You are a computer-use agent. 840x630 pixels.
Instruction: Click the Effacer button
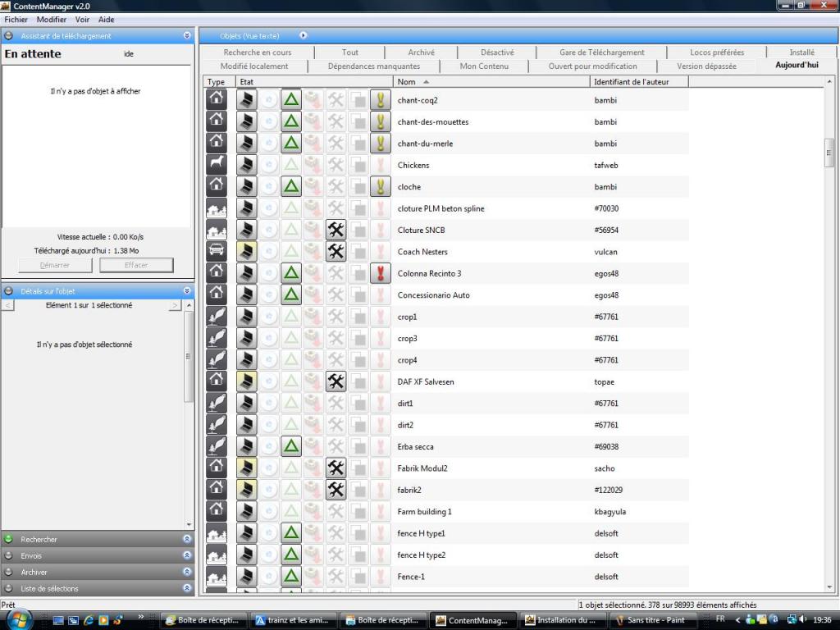[137, 265]
